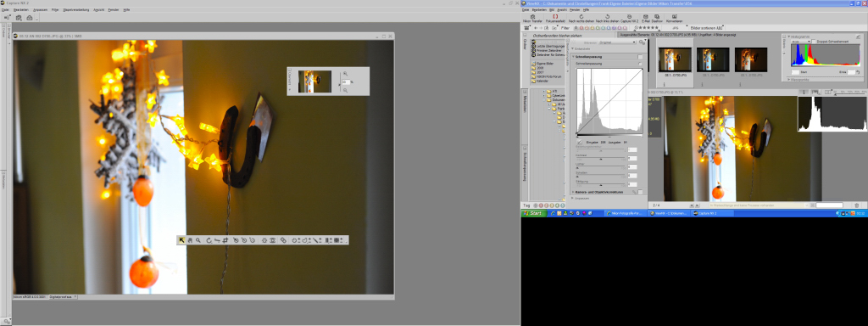This screenshot has height=326, width=868.
Task: Open Stapelverarbeitung menu in Capture NX 2
Action: (75, 10)
